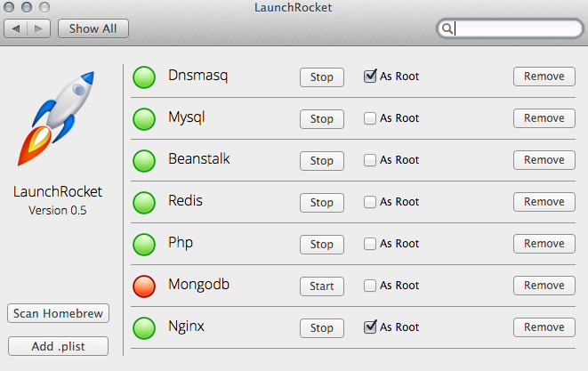
Task: Focus the search field
Action: [516, 29]
